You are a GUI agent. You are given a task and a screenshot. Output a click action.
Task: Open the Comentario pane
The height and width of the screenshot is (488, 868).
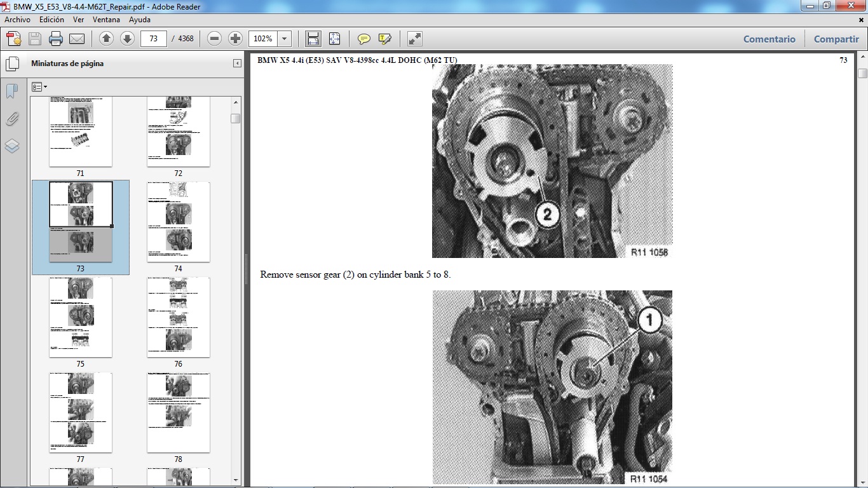click(x=770, y=39)
